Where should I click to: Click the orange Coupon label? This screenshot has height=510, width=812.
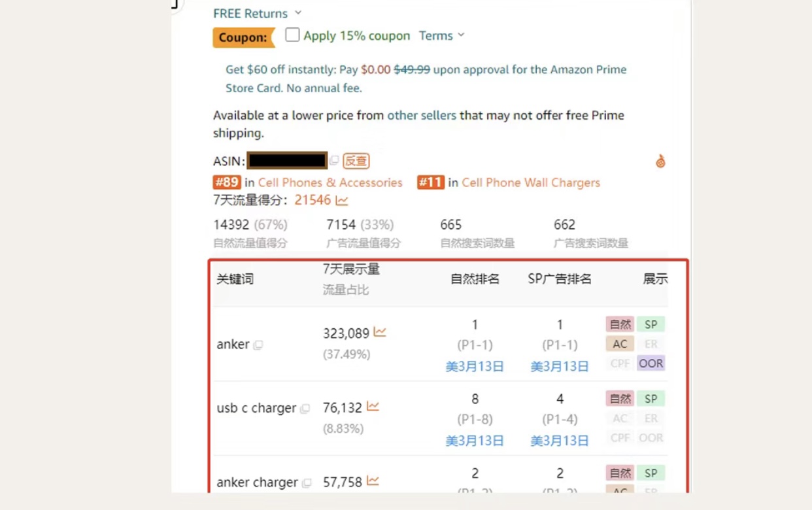(x=243, y=37)
